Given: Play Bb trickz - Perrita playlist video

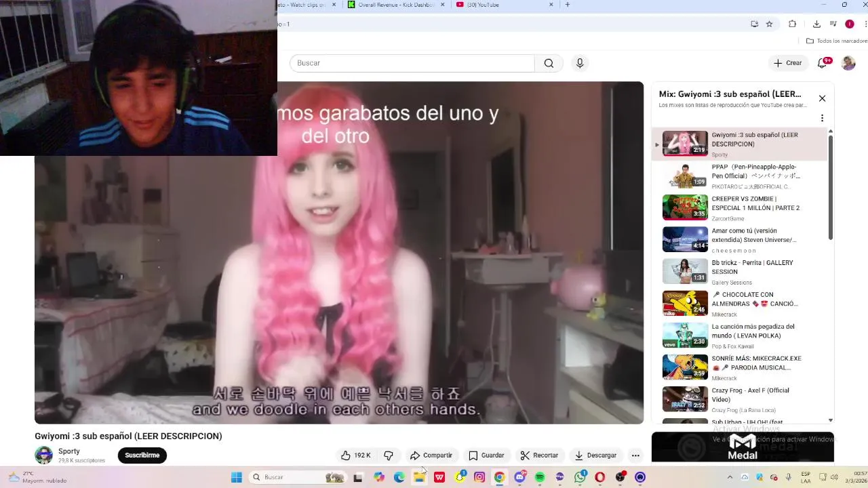Looking at the screenshot, I should 739,271.
